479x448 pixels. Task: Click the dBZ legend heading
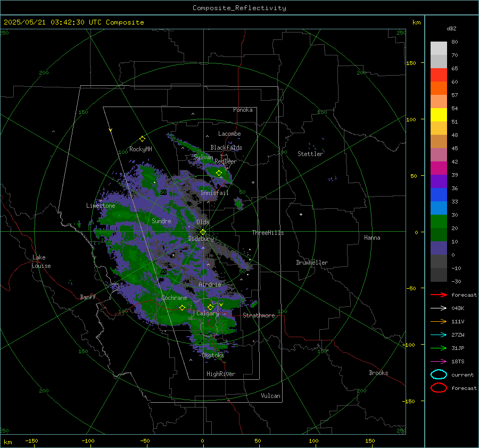tap(451, 29)
